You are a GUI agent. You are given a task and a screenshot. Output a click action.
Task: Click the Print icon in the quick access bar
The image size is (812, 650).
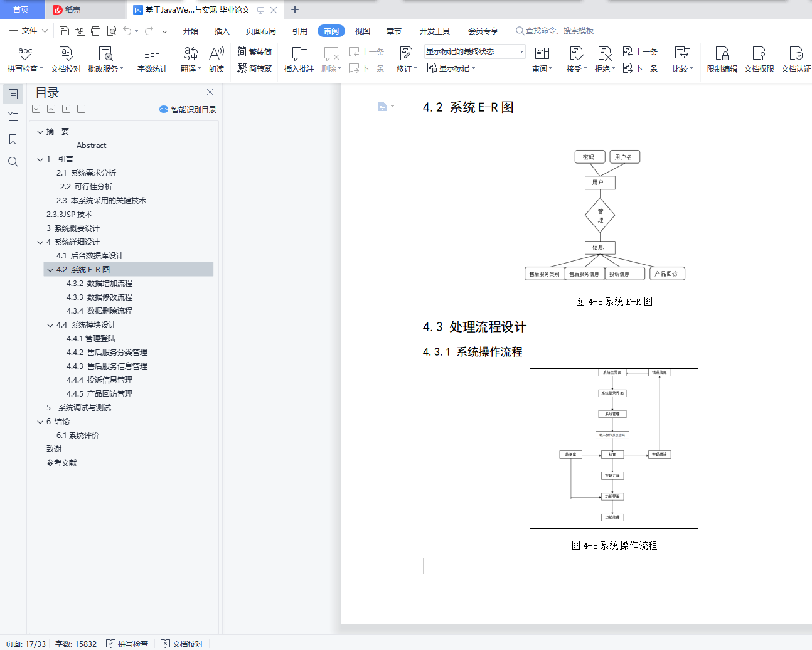tap(95, 31)
